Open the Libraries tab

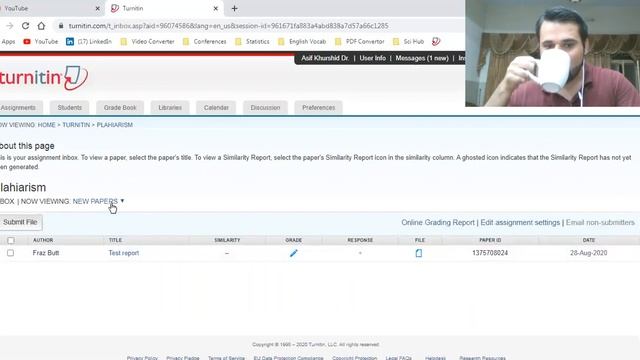tap(170, 108)
